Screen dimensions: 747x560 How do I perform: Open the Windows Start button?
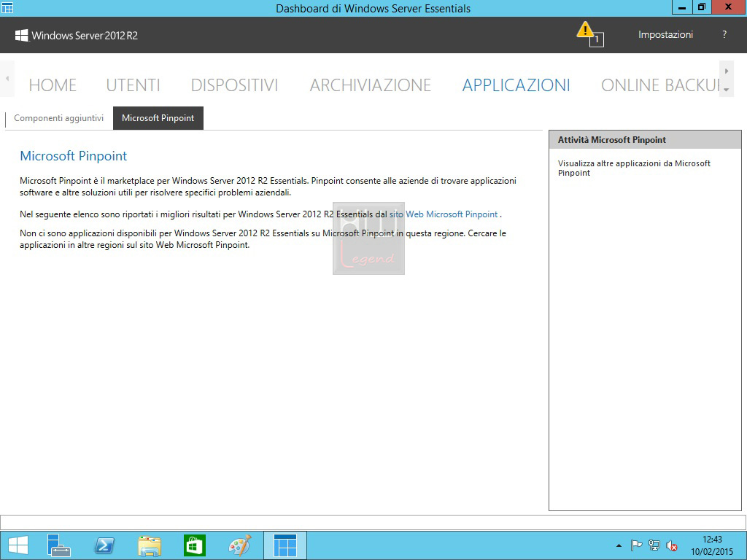pos(18,545)
